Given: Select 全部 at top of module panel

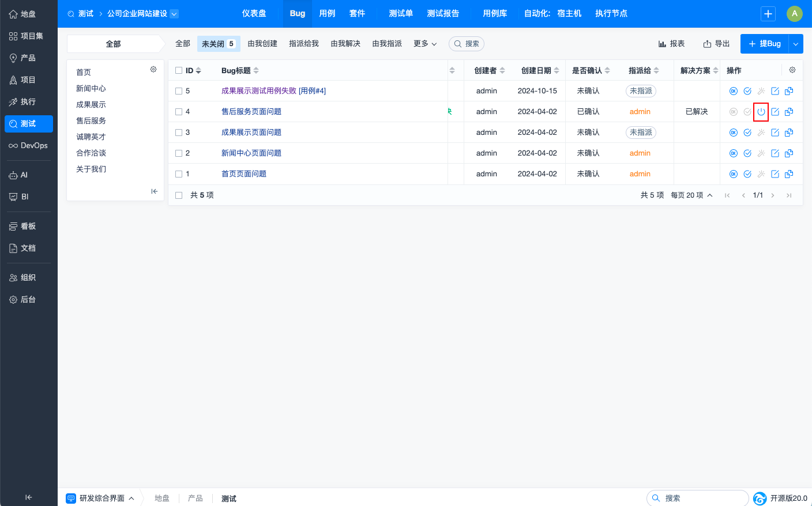Looking at the screenshot, I should [114, 44].
